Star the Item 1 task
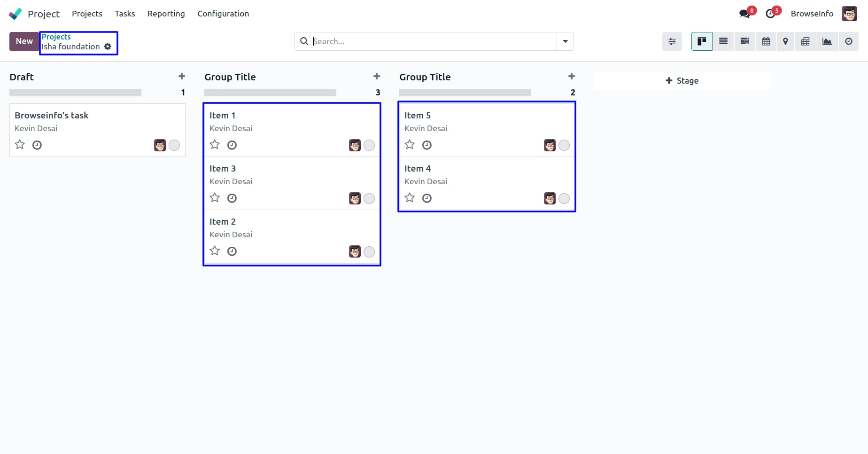The width and height of the screenshot is (868, 454). (215, 145)
